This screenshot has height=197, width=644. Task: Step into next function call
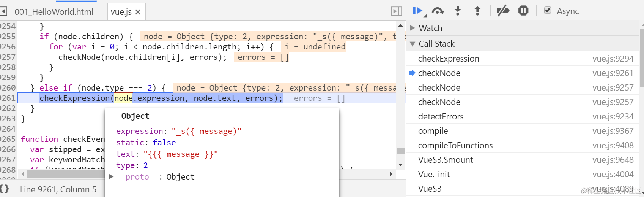click(x=458, y=11)
